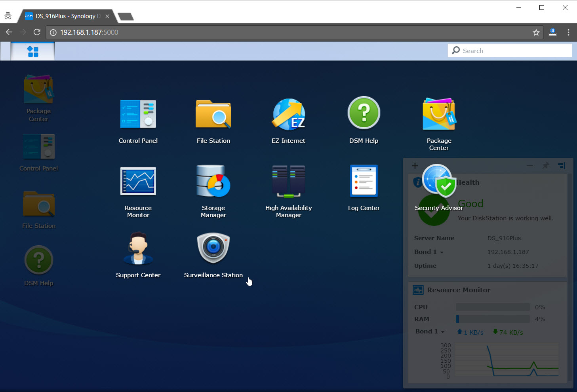Launch Resource Monitor app
The image size is (577, 392).
tap(138, 191)
